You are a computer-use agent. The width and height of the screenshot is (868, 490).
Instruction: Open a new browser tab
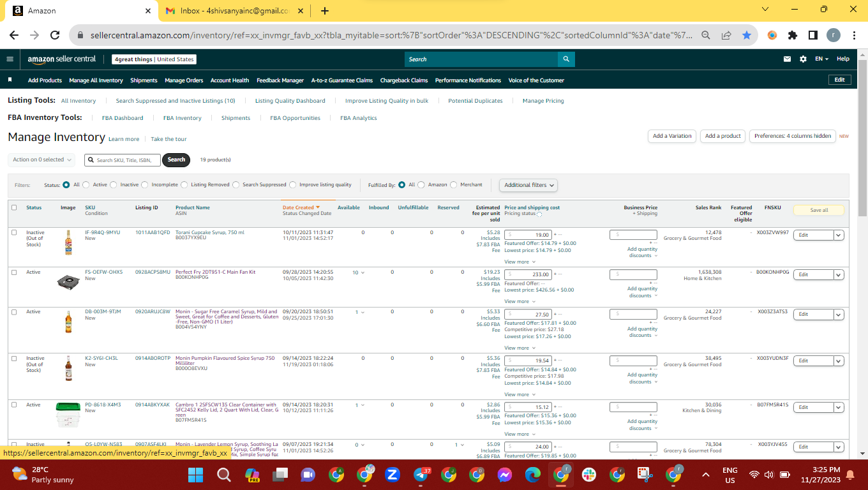pyautogui.click(x=325, y=11)
